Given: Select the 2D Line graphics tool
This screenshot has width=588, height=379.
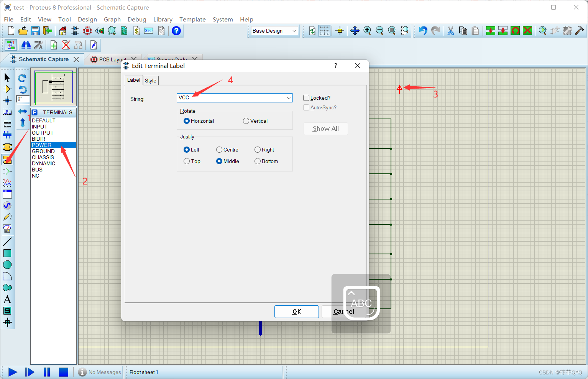Looking at the screenshot, I should tap(7, 242).
